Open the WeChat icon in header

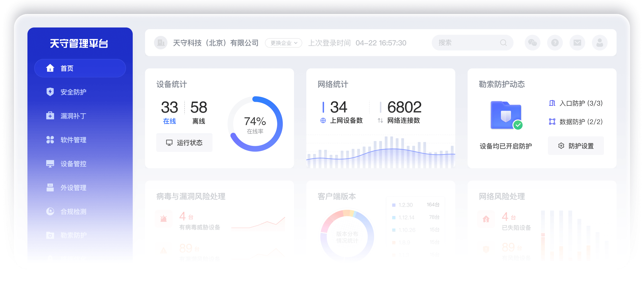coord(532,43)
